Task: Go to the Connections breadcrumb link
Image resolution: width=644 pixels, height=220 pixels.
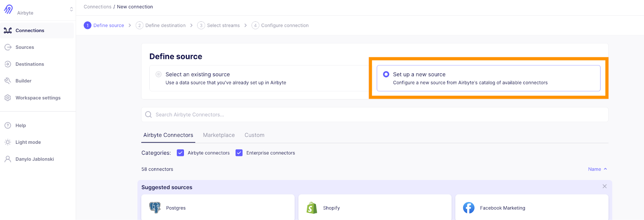Action: [x=97, y=7]
